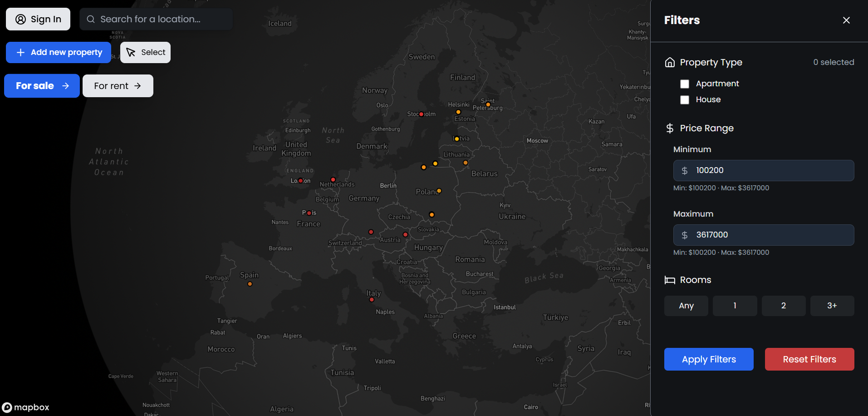
Task: Click the plus icon on Add new property
Action: click(x=20, y=53)
